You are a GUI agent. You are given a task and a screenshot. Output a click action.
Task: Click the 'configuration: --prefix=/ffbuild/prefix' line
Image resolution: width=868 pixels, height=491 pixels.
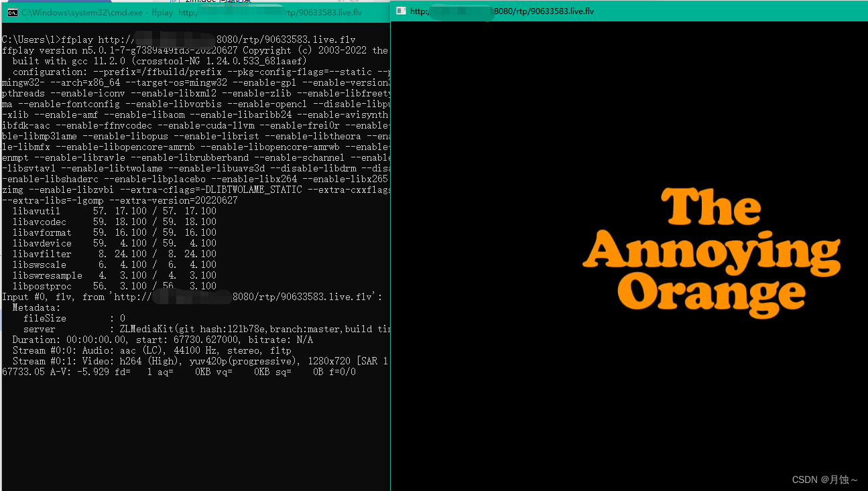pos(201,72)
